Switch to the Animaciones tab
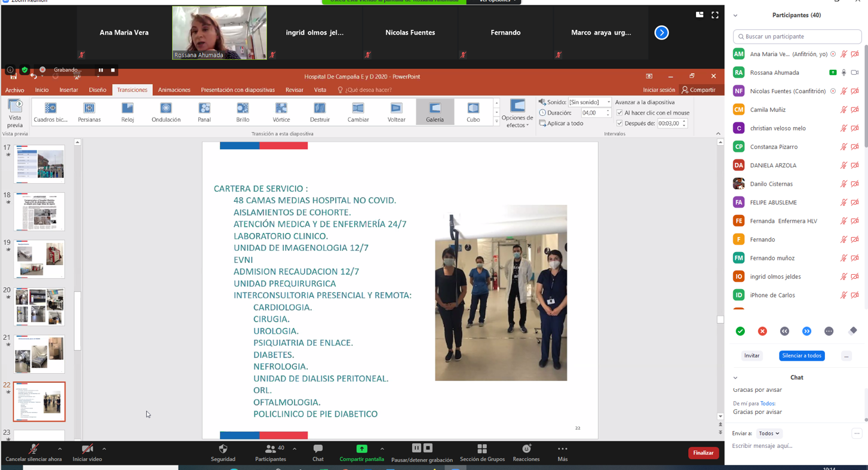Screen dimensions: 868x470 [x=174, y=90]
